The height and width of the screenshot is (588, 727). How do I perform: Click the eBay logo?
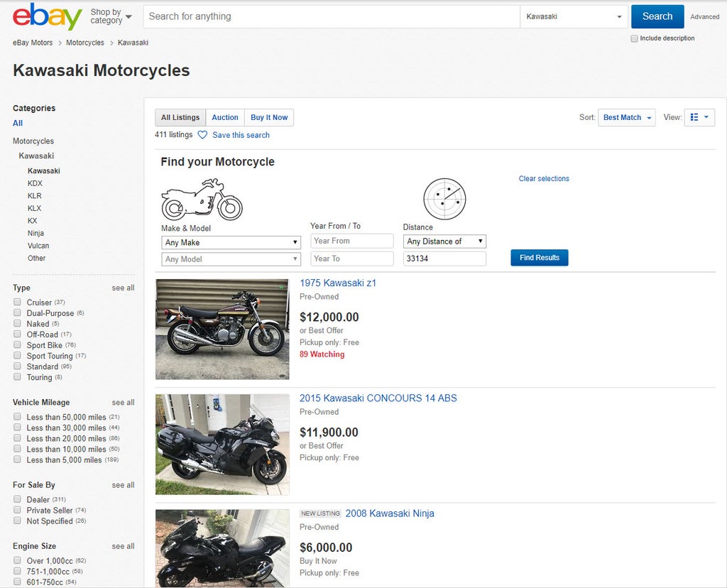click(48, 17)
